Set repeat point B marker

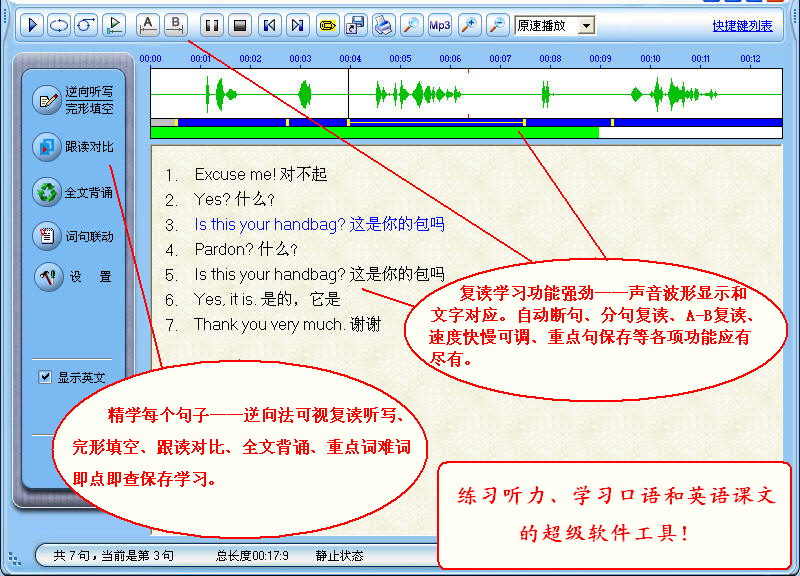175,25
